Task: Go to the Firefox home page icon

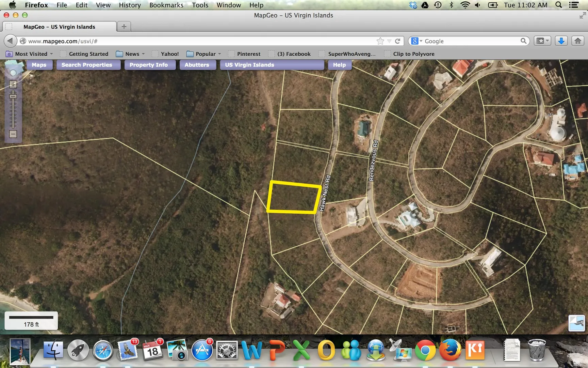Action: tap(578, 41)
